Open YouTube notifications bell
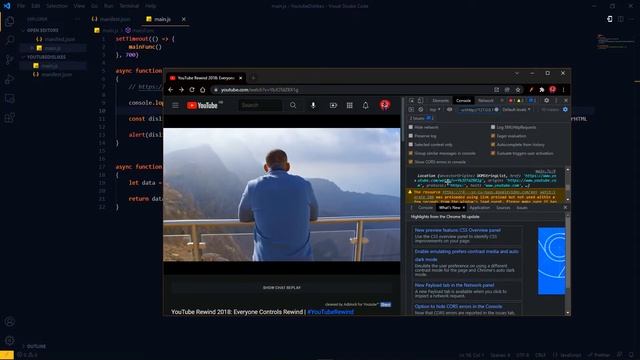Viewport: 640px width, 360px height. 366,105
